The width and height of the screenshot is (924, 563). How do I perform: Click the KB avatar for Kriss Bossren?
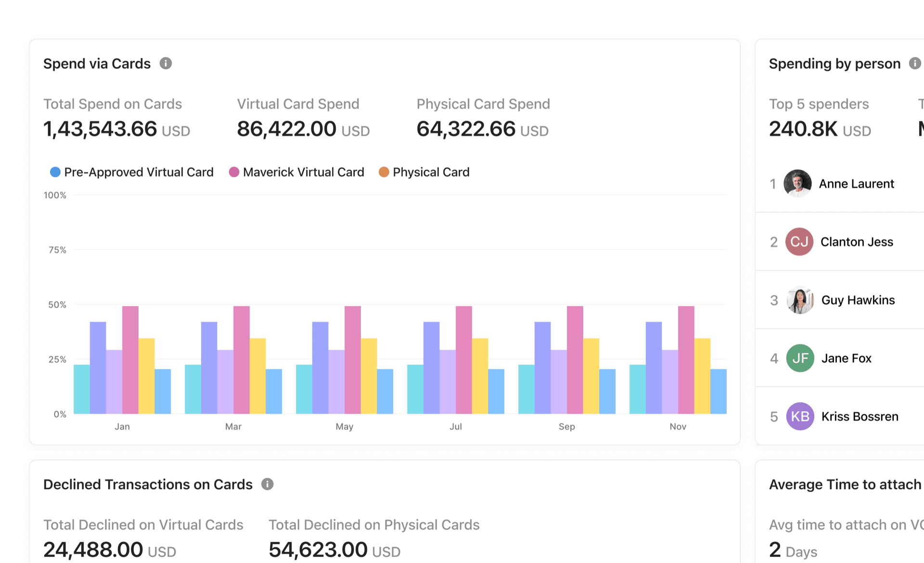click(x=800, y=417)
